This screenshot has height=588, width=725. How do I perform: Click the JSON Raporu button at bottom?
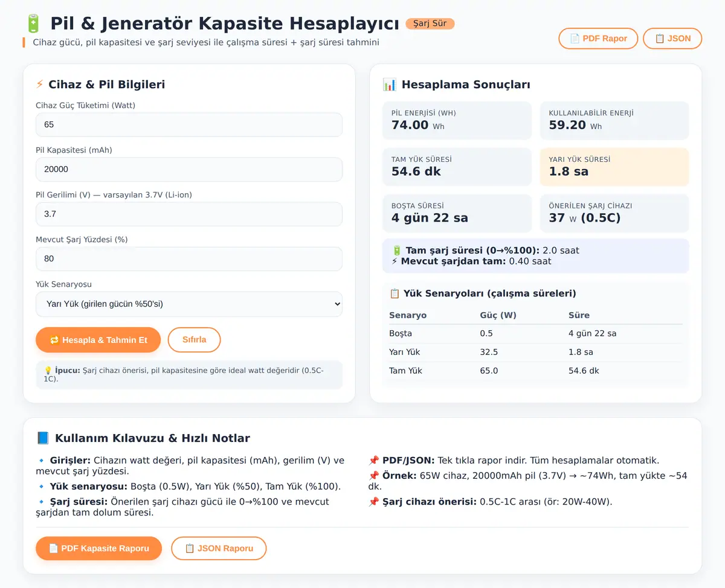[219, 548]
